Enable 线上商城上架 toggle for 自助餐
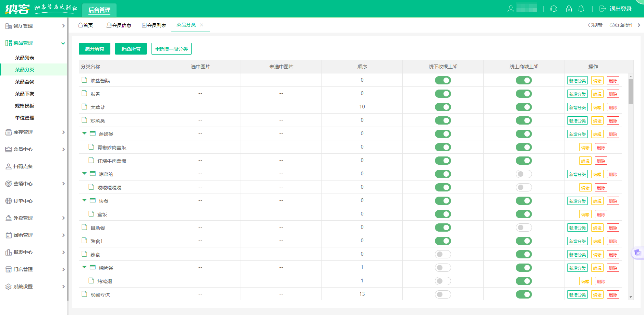This screenshot has height=315, width=644. [x=524, y=227]
